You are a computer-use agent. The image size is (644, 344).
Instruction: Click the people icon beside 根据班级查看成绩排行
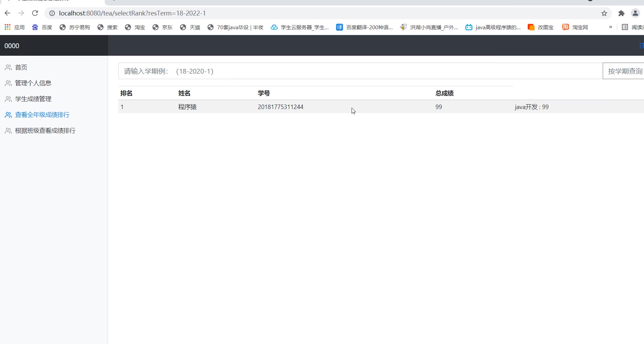tap(8, 131)
